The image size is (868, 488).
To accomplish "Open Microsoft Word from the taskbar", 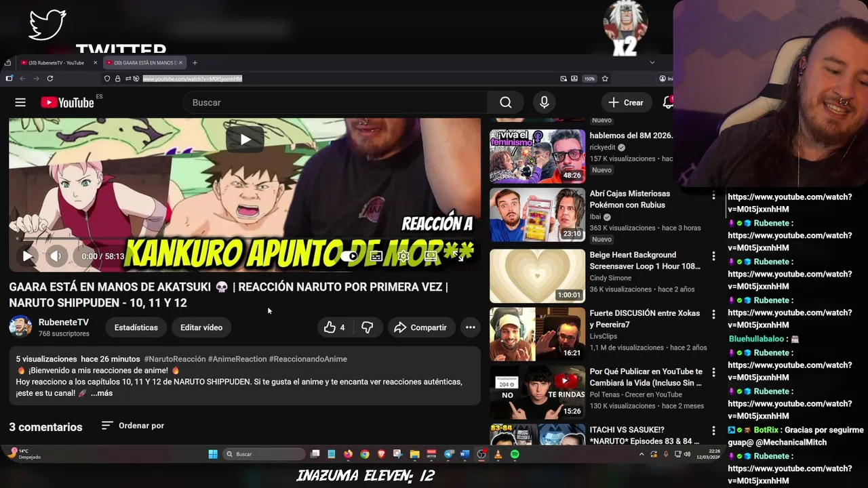I will [465, 454].
